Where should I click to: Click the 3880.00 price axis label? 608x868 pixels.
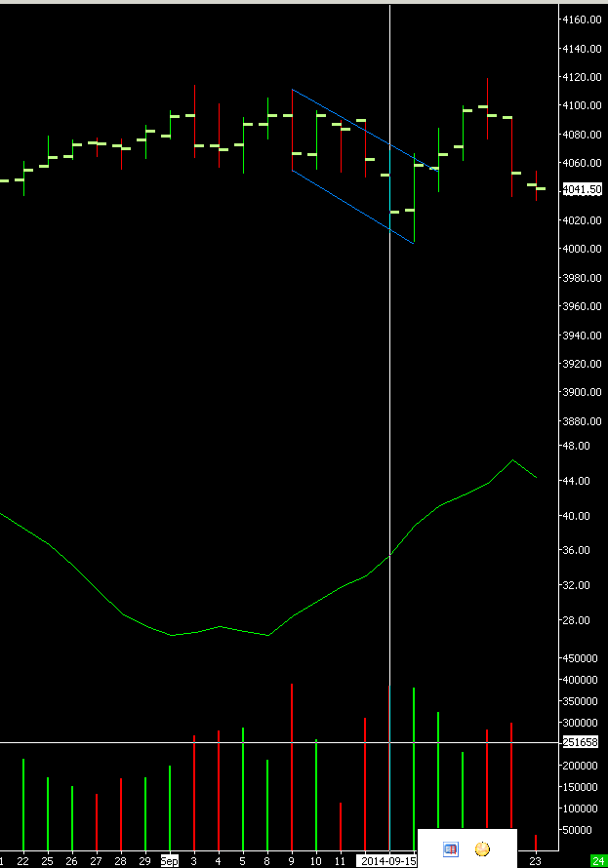pyautogui.click(x=582, y=421)
